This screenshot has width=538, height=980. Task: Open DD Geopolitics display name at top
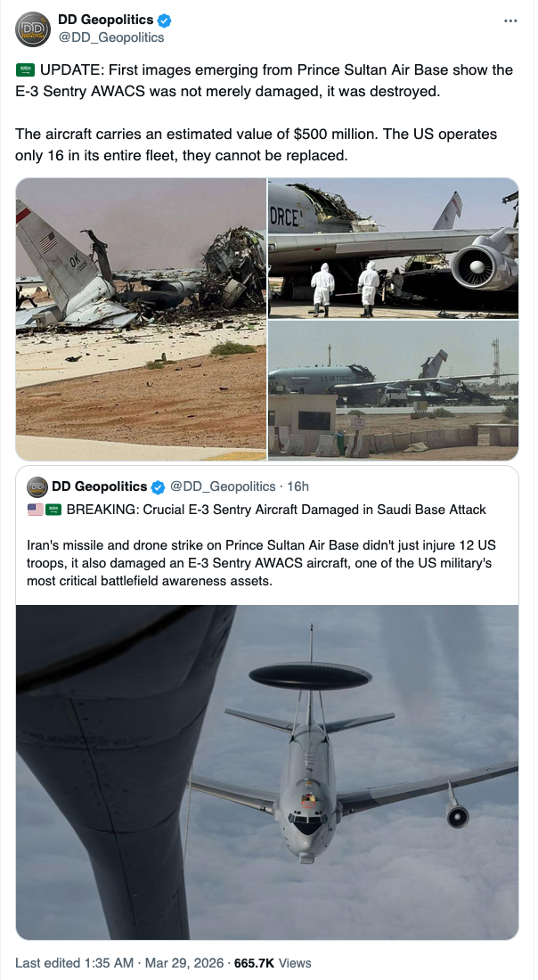(x=106, y=20)
